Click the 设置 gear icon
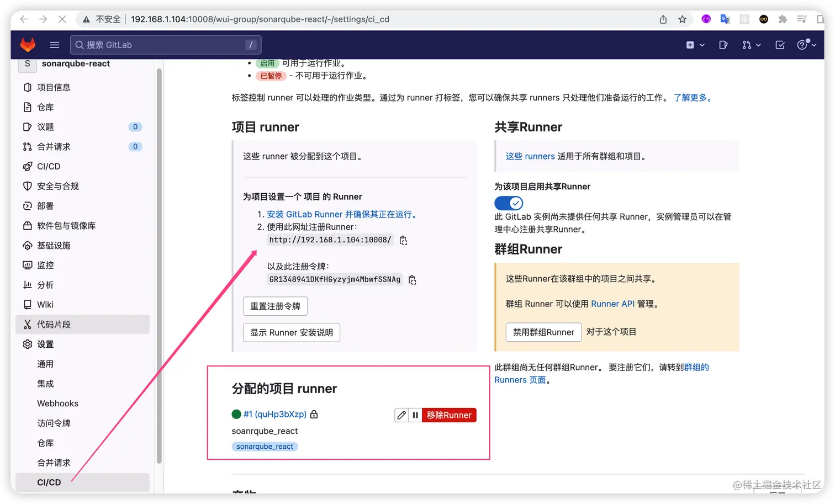 (27, 344)
